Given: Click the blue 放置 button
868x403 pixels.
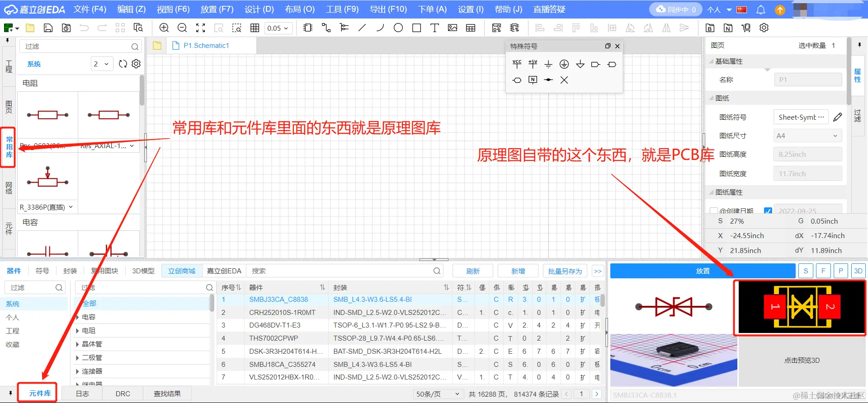Looking at the screenshot, I should coord(703,271).
